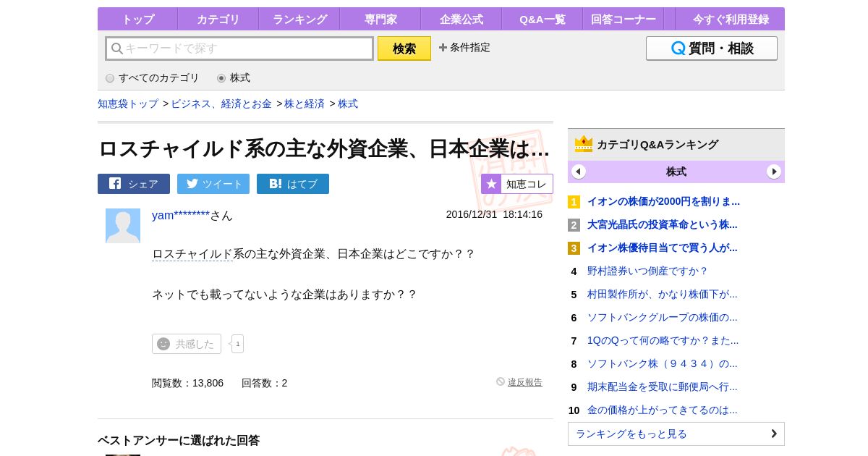
Task: Open the トップ tab
Action: (137, 20)
